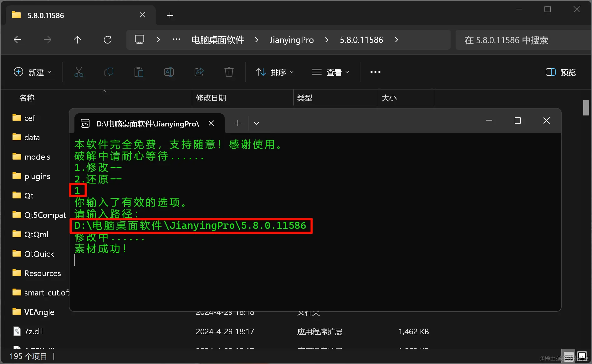Viewport: 592px width, 364px height.
Task: Open the terminal profile dropdown chevron
Action: click(256, 123)
